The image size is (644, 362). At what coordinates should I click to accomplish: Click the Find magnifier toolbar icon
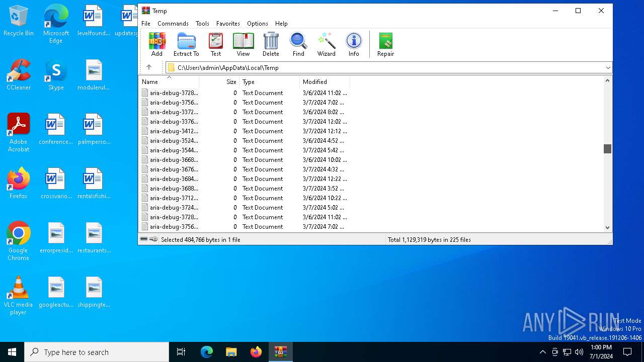[298, 44]
